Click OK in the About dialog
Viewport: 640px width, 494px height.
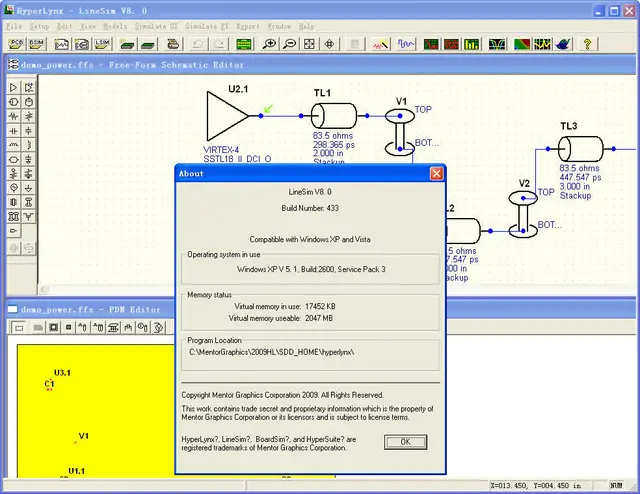(405, 442)
